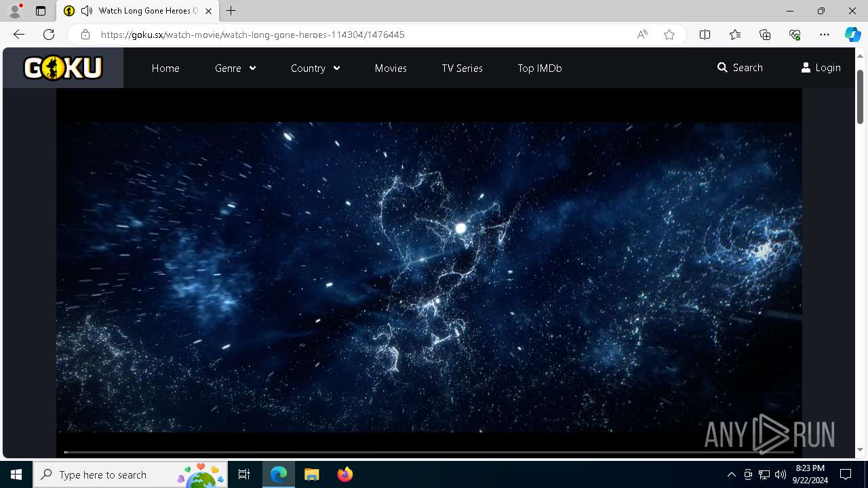Click the taskbar search box
The height and width of the screenshot is (488, 868).
point(130,474)
